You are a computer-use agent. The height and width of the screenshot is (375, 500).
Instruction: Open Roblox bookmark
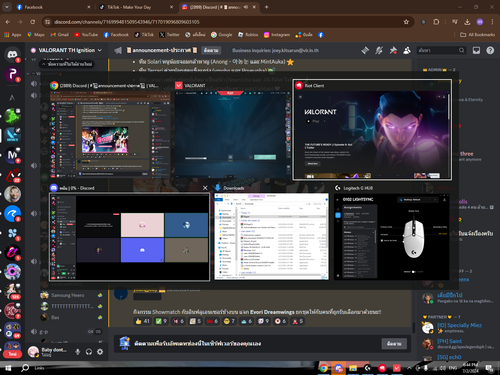click(248, 35)
